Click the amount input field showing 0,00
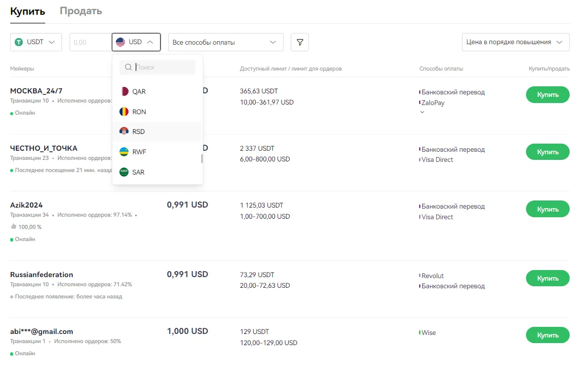Image resolution: width=588 pixels, height=370 pixels. pyautogui.click(x=91, y=42)
